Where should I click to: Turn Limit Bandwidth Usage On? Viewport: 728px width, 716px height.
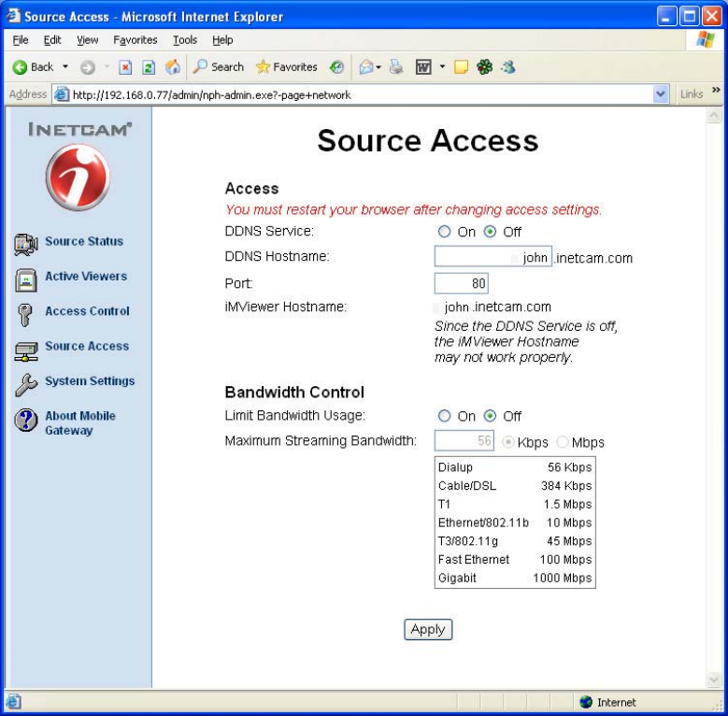(444, 416)
